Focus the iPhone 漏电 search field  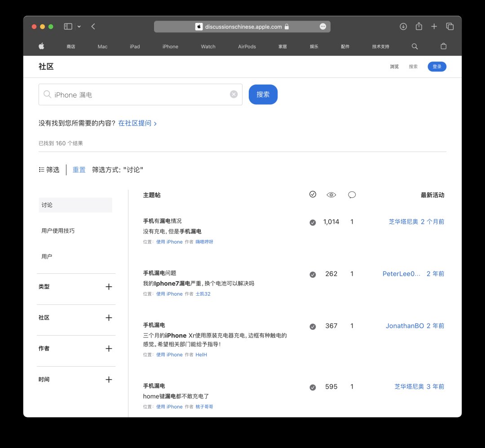(141, 94)
